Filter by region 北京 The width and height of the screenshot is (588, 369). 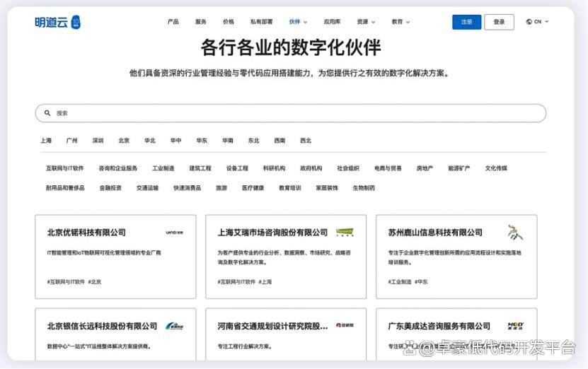coord(124,141)
